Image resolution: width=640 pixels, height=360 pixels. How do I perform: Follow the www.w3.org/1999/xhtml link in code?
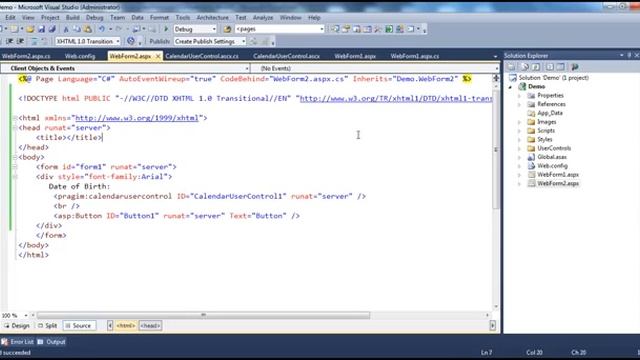click(137, 118)
